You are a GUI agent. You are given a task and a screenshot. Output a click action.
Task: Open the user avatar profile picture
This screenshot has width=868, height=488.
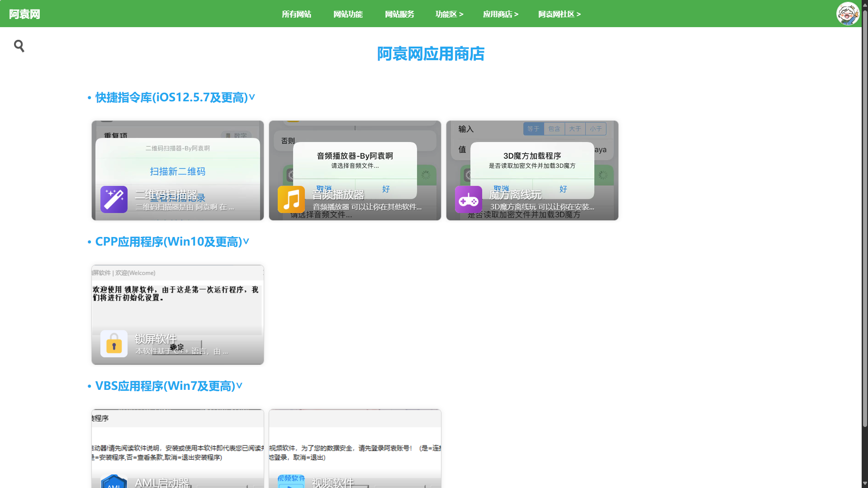tap(848, 14)
